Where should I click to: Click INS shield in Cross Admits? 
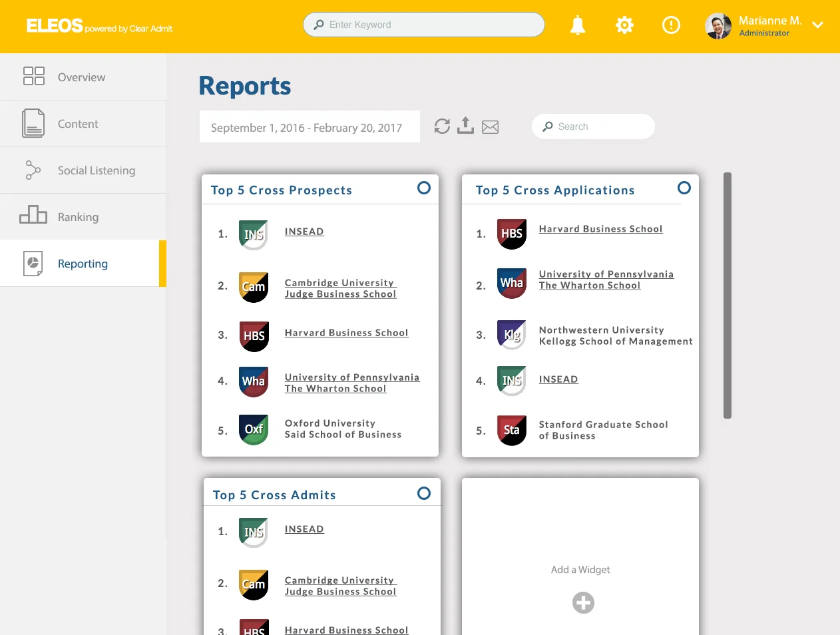pos(254,532)
